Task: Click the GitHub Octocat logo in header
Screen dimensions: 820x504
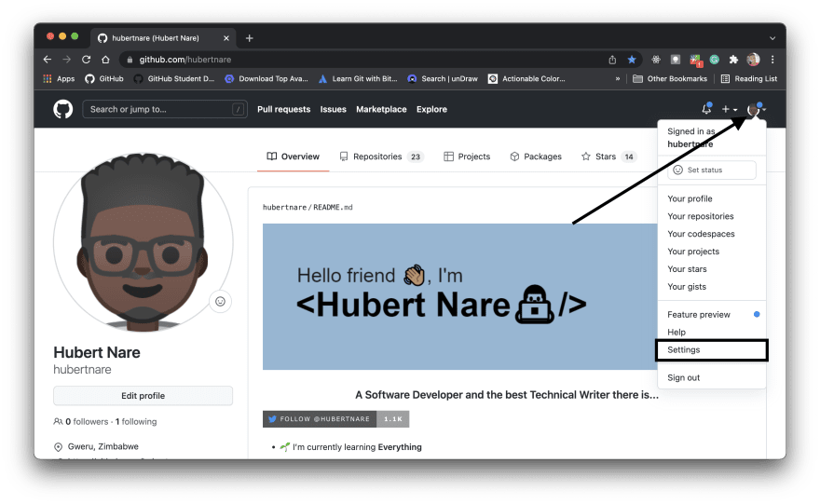Action: [x=62, y=109]
